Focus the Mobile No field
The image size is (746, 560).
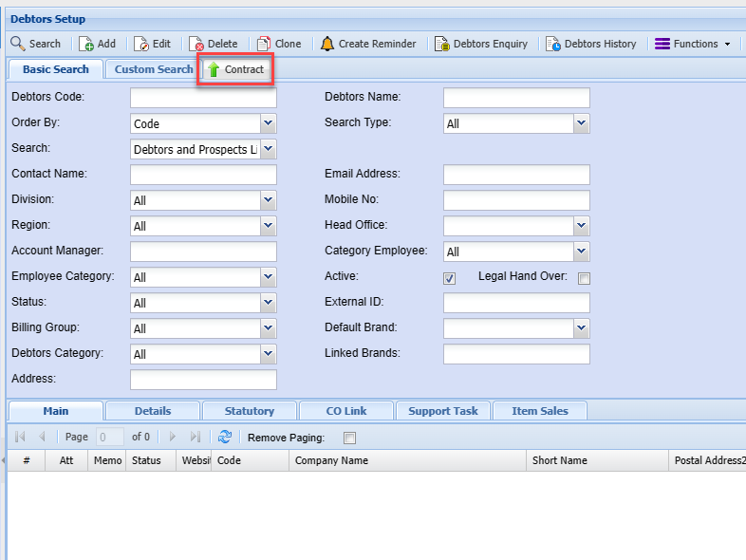pos(516,200)
